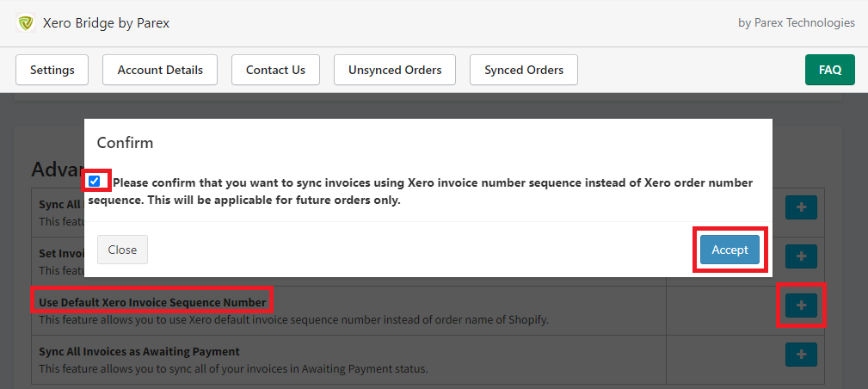Expand the Set Invoice row plus button

pos(801,256)
